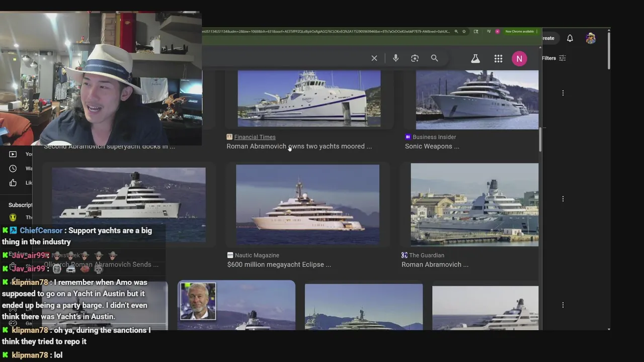Open Chrome profile N icon in toolbar

coord(497,31)
